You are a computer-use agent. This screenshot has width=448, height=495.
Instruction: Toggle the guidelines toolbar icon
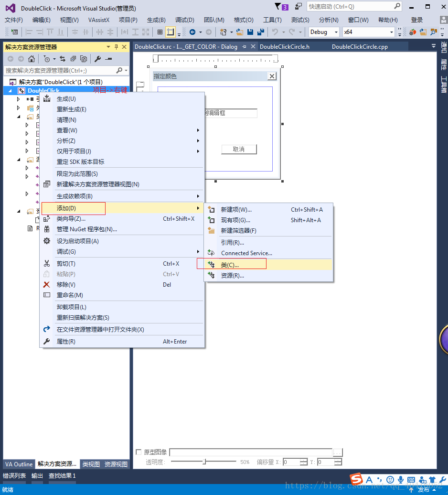tap(171, 32)
